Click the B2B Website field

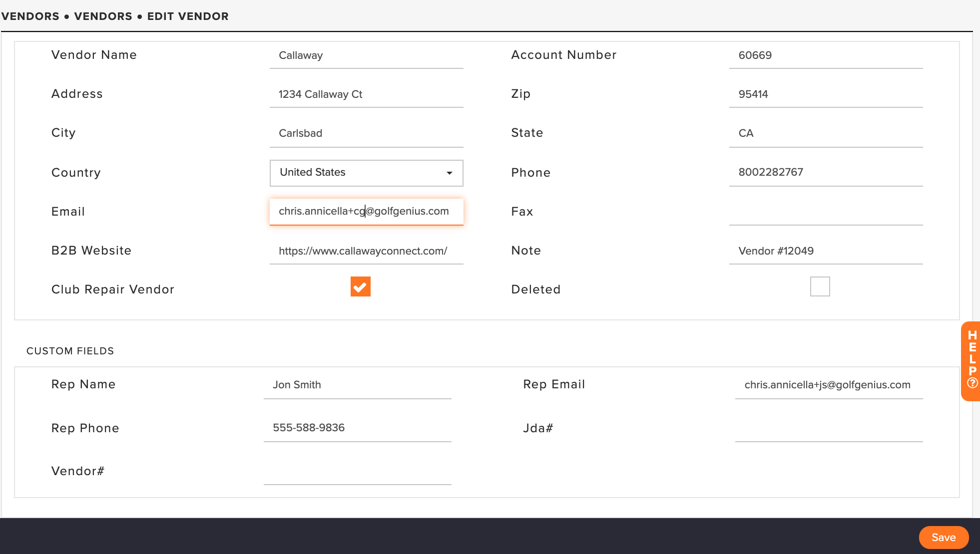366,251
